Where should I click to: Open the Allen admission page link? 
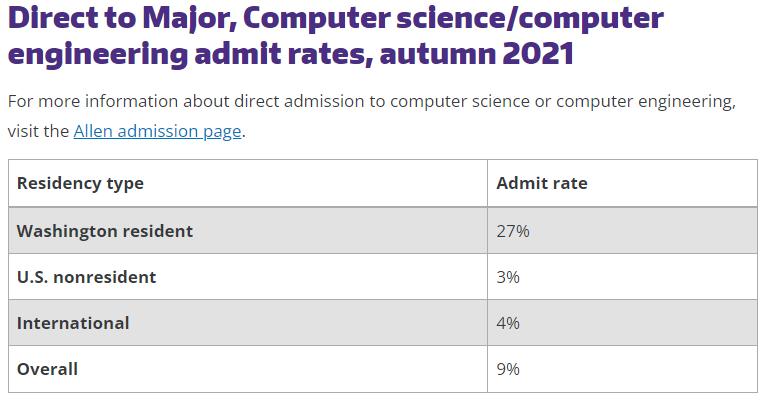click(157, 131)
